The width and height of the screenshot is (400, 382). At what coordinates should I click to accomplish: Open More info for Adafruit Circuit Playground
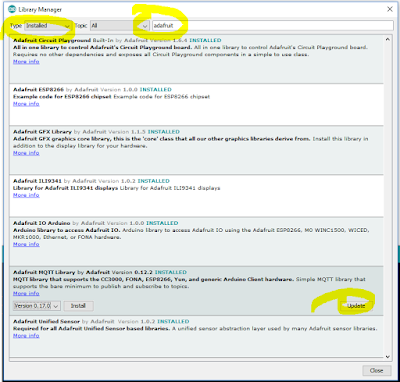pos(26,62)
